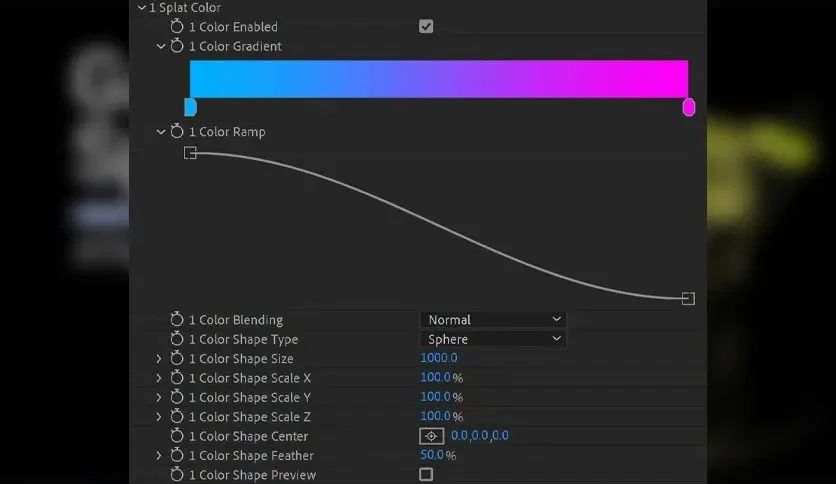This screenshot has height=484, width=836.
Task: Collapse the 1 Color Ramp section
Action: pyautogui.click(x=160, y=132)
